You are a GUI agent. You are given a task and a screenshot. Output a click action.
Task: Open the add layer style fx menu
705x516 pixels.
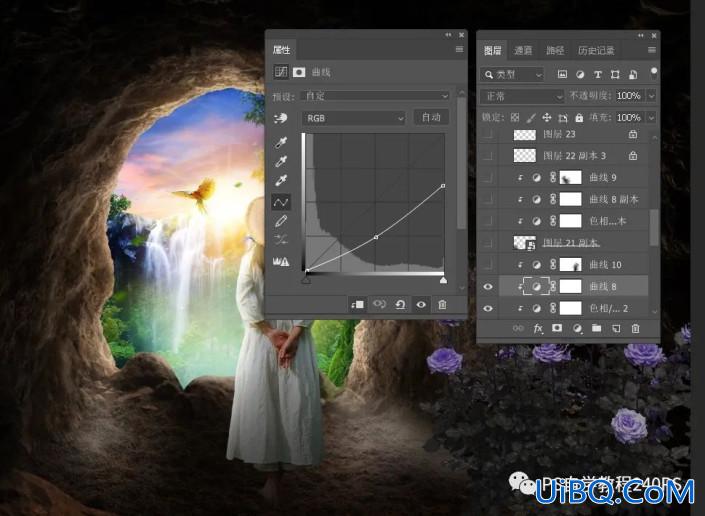coord(538,329)
